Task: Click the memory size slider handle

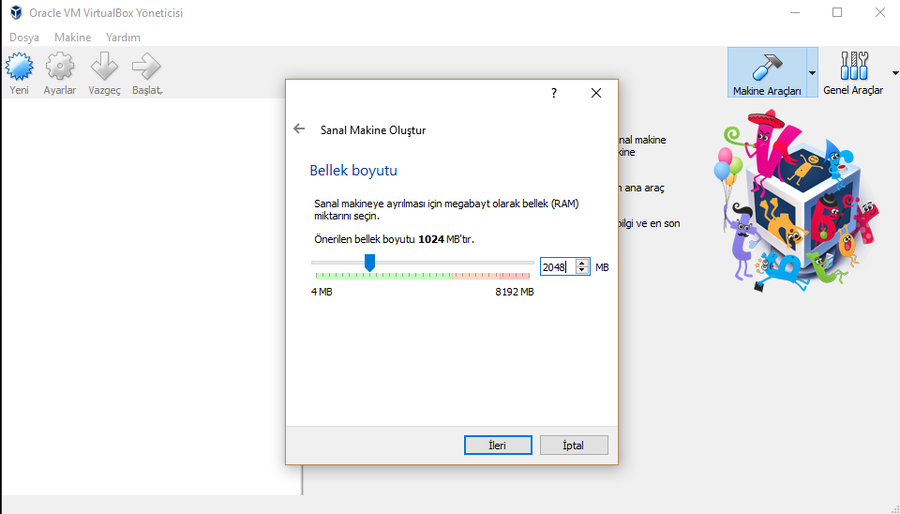Action: (x=369, y=262)
